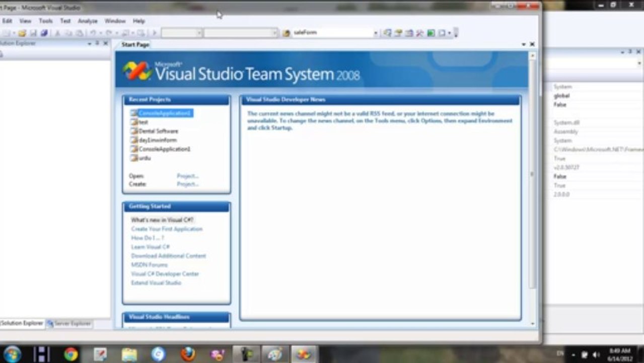Click Download Additional Content link

(169, 256)
